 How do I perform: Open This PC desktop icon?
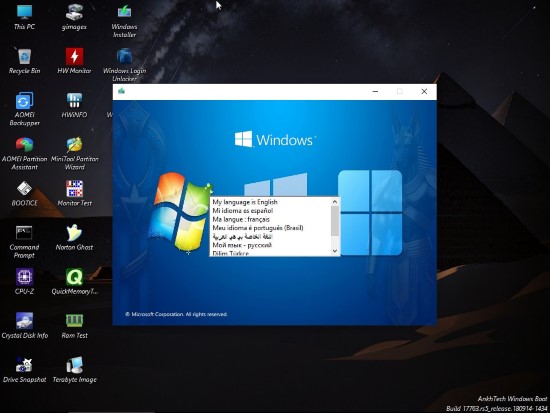tap(24, 17)
